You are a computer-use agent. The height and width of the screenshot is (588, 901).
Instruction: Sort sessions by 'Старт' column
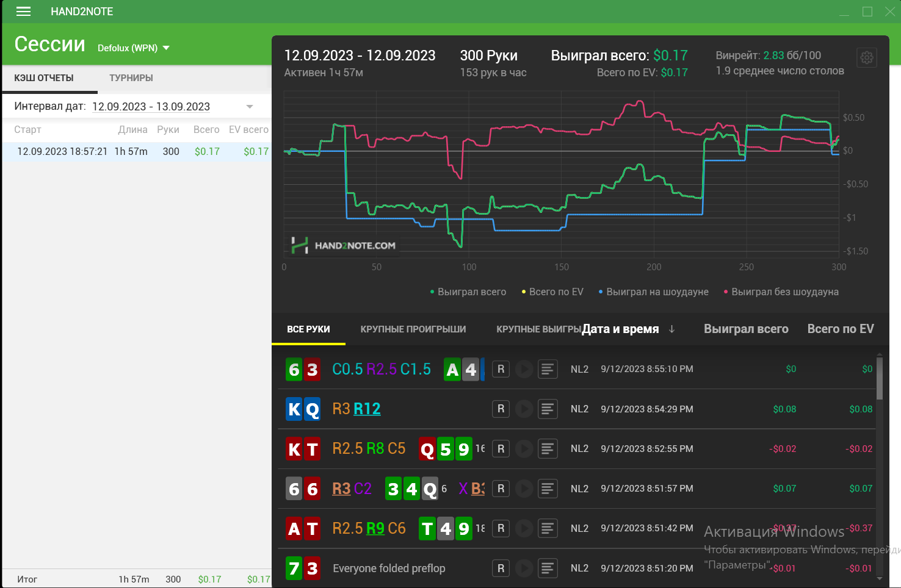pyautogui.click(x=27, y=130)
